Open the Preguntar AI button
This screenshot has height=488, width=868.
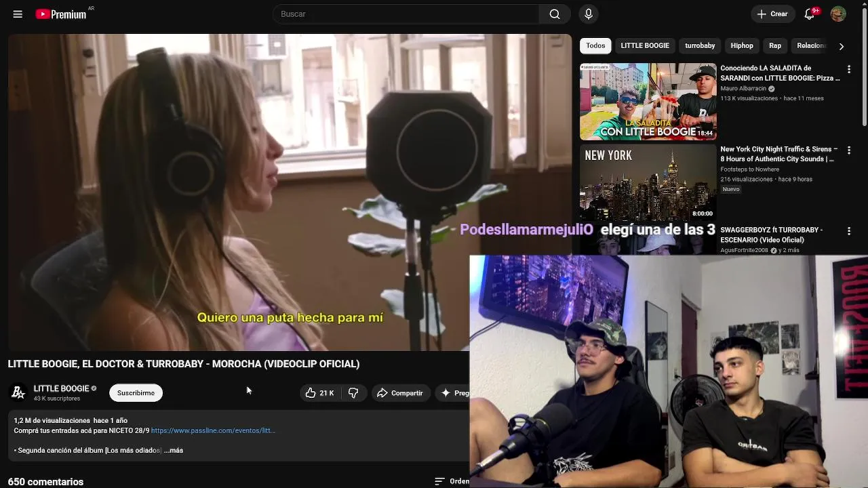(452, 393)
